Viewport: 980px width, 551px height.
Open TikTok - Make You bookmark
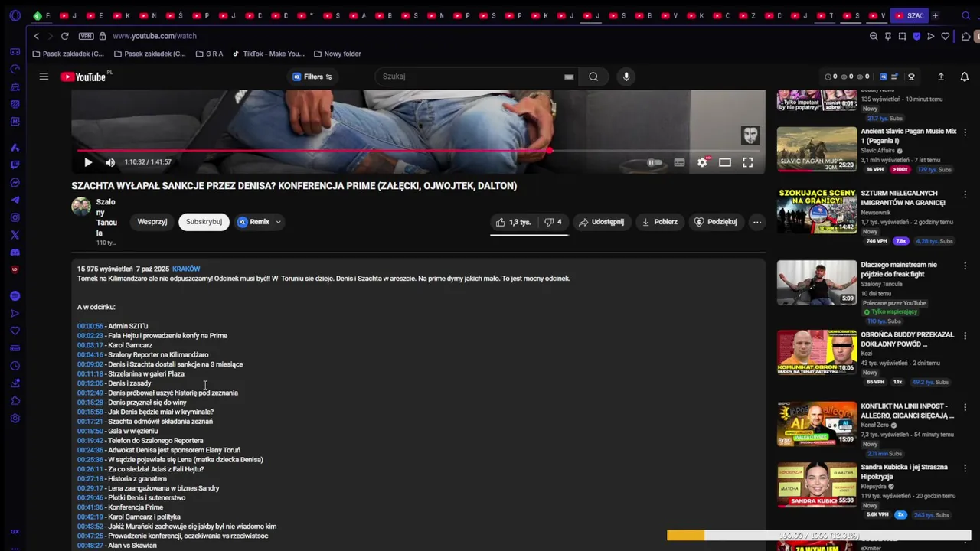tap(268, 54)
